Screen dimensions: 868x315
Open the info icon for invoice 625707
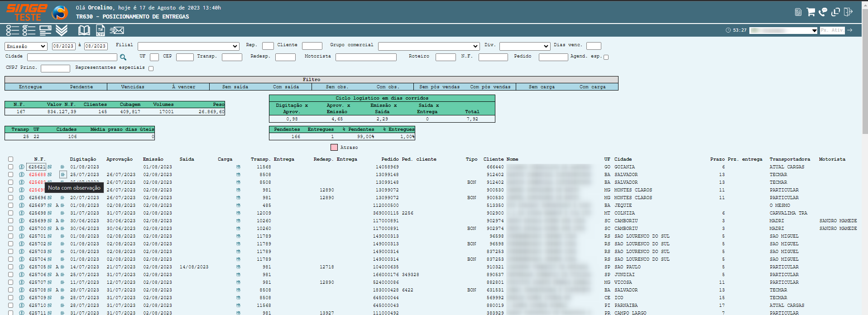click(21, 282)
